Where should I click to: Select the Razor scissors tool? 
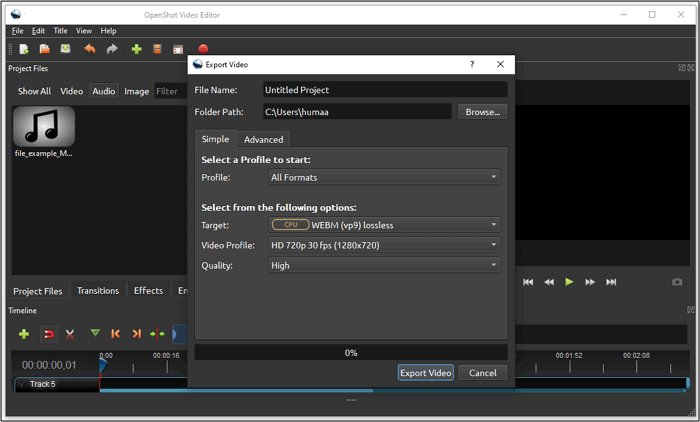70,333
